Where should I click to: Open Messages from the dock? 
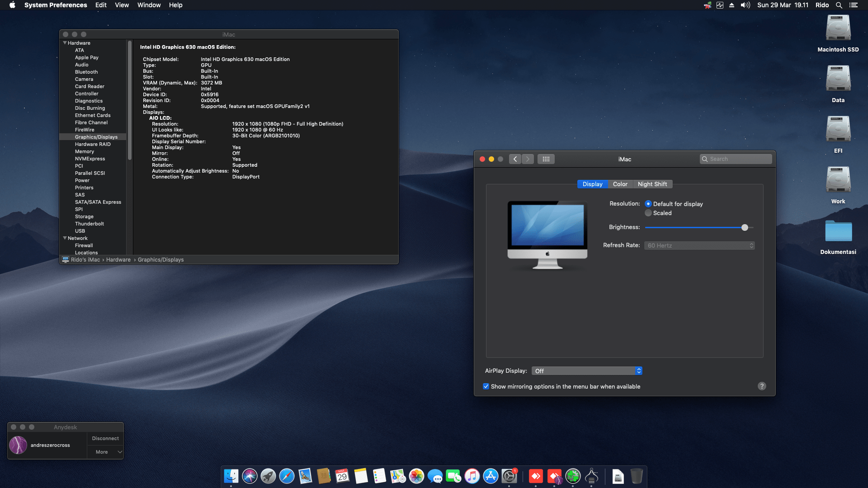tap(435, 476)
